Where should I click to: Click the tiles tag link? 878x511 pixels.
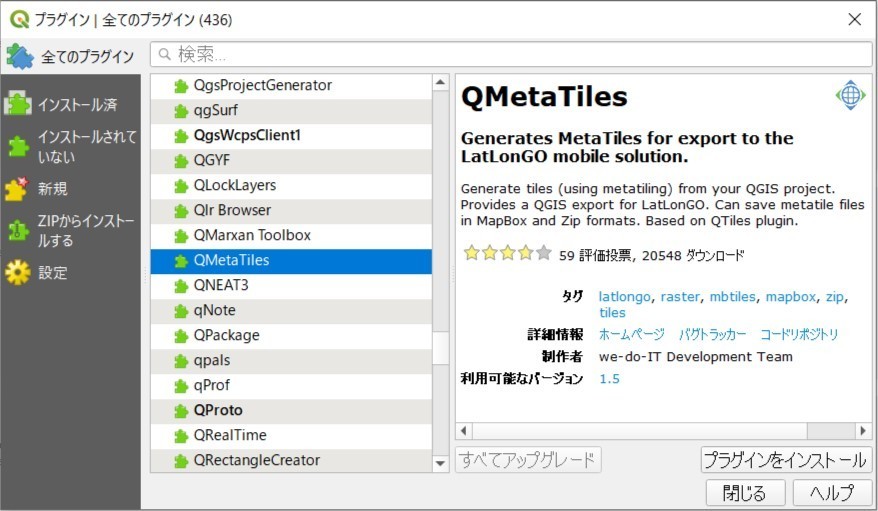pyautogui.click(x=612, y=313)
